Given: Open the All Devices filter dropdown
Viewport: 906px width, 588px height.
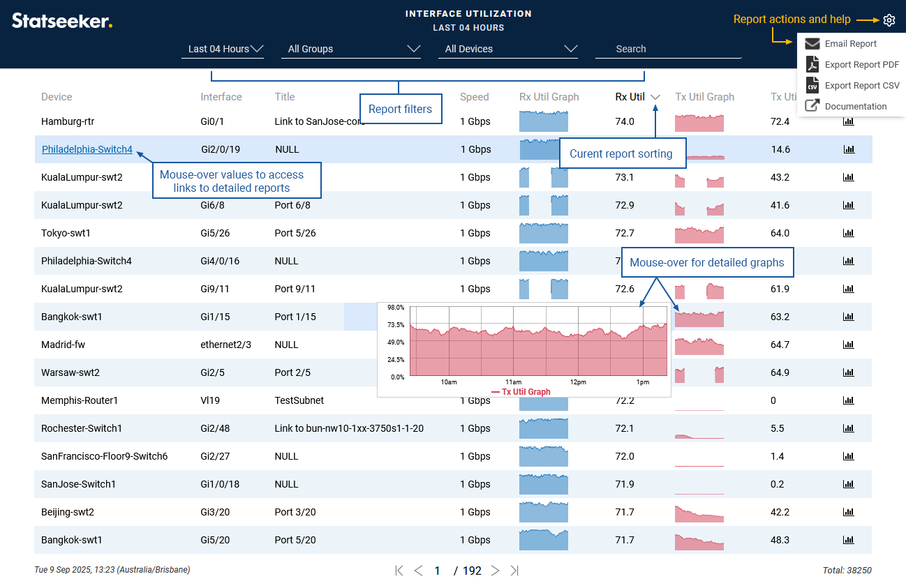Looking at the screenshot, I should click(x=511, y=49).
